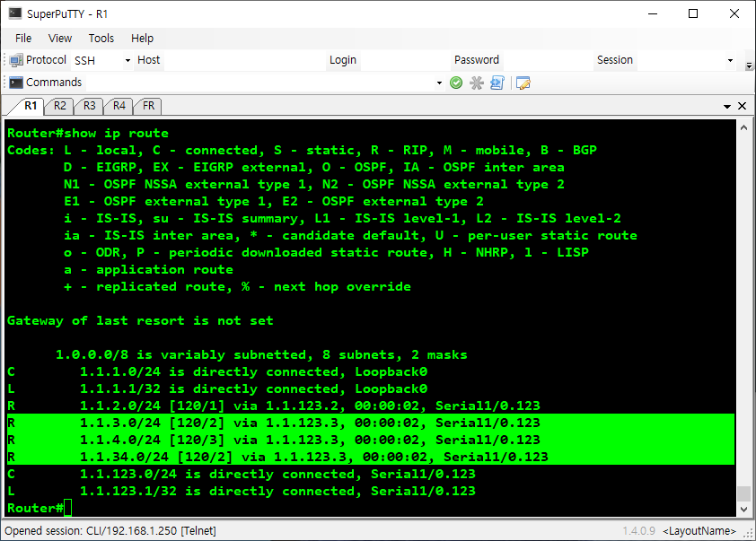This screenshot has width=756, height=541.
Task: Click the Protocol computer icon
Action: [16, 60]
